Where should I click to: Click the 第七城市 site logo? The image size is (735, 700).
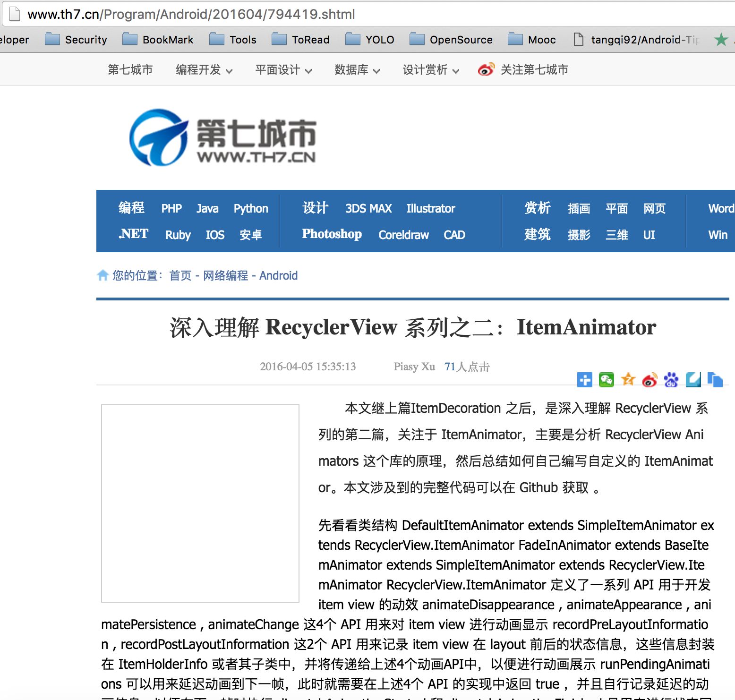coord(222,137)
